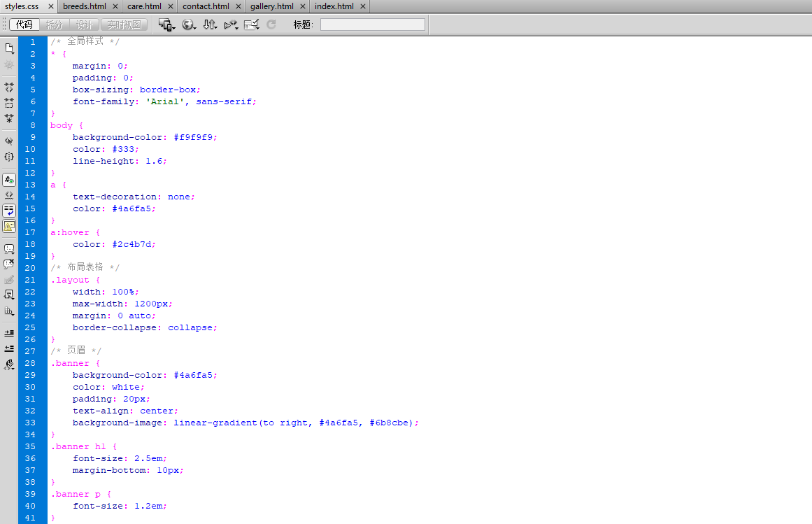Switch to 代码 (Code) view
This screenshot has width=812, height=524.
[24, 24]
